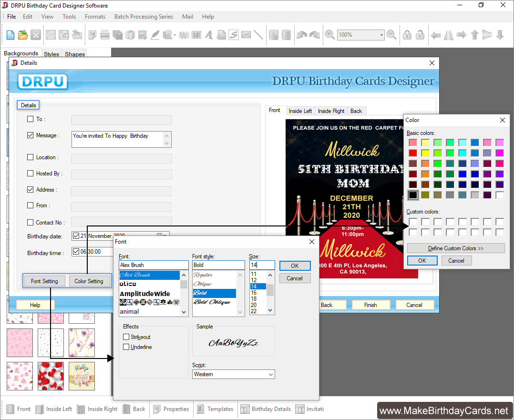Tick the Contact No checkbox
This screenshot has width=514, height=420.
(x=30, y=222)
